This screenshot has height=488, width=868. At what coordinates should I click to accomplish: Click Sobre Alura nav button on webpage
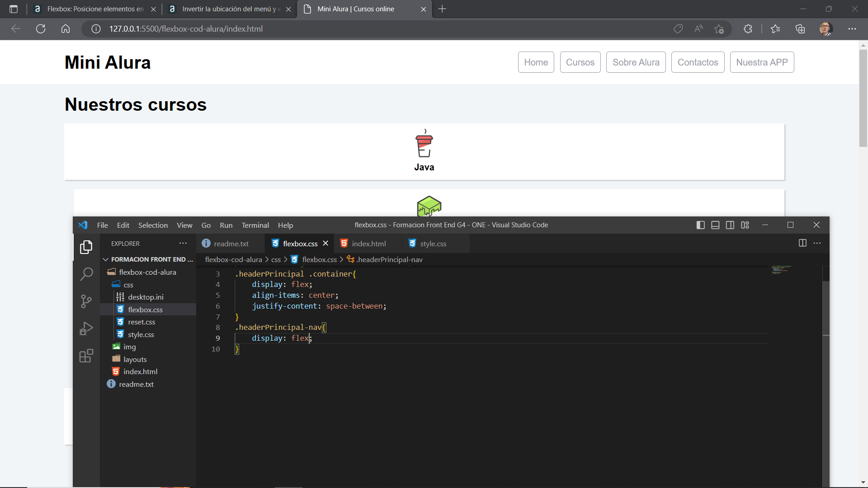pos(636,62)
